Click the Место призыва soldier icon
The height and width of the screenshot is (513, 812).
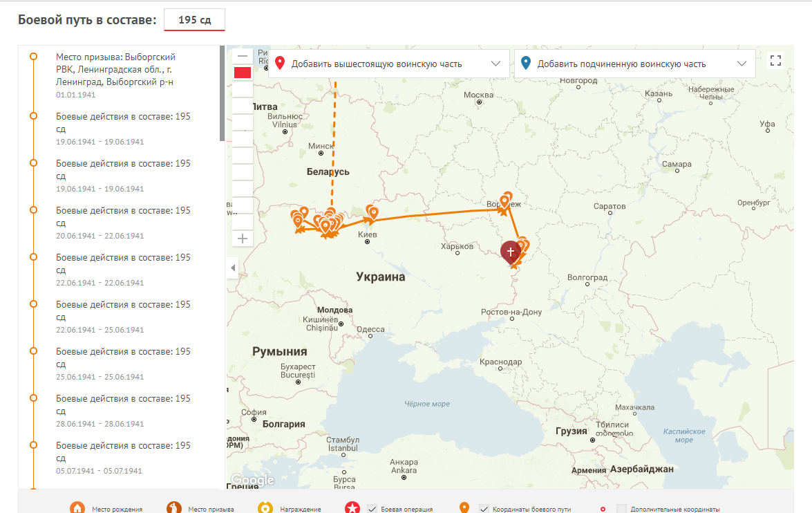coord(174,508)
